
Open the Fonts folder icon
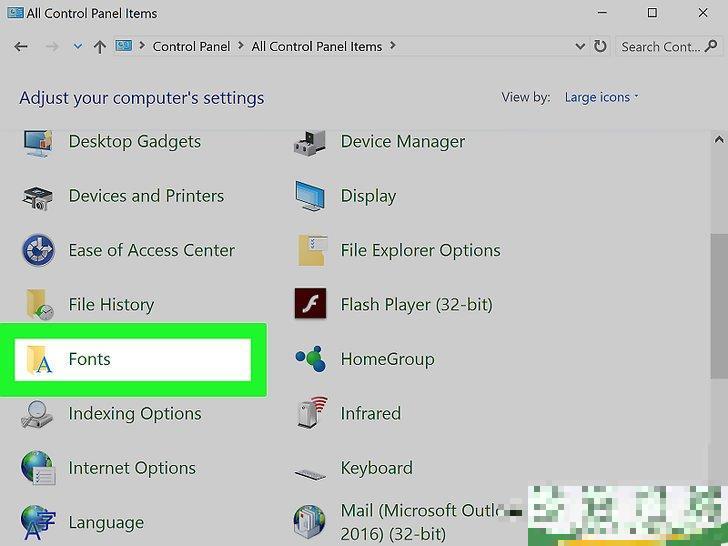pyautogui.click(x=38, y=360)
